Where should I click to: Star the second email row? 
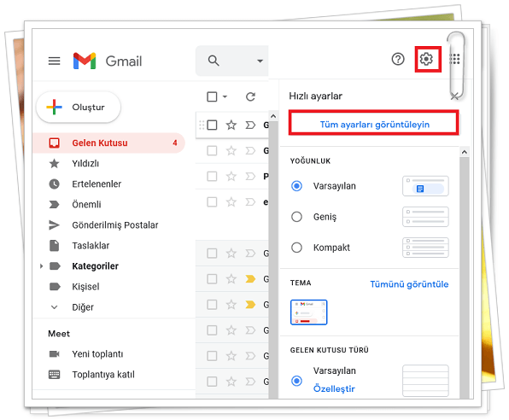(231, 150)
